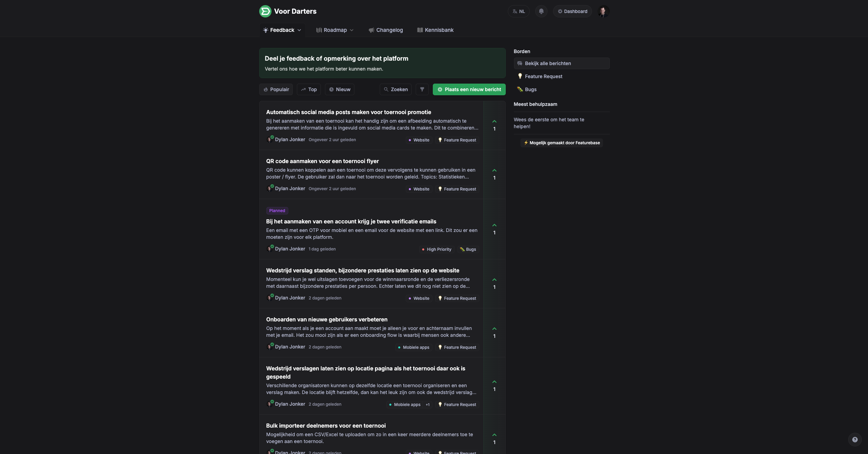Sort posts by Populair
The width and height of the screenshot is (868, 454).
[x=276, y=89]
